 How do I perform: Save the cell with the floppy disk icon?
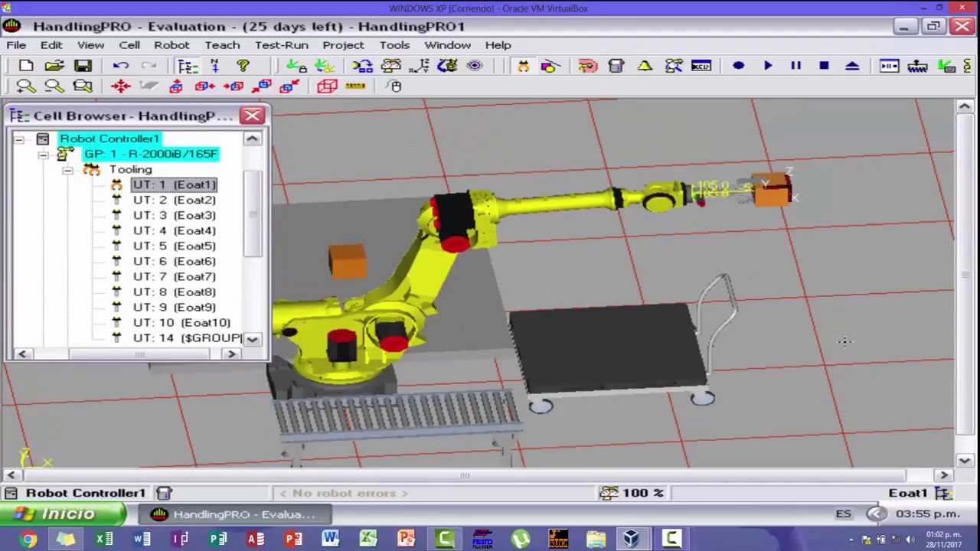tap(83, 66)
